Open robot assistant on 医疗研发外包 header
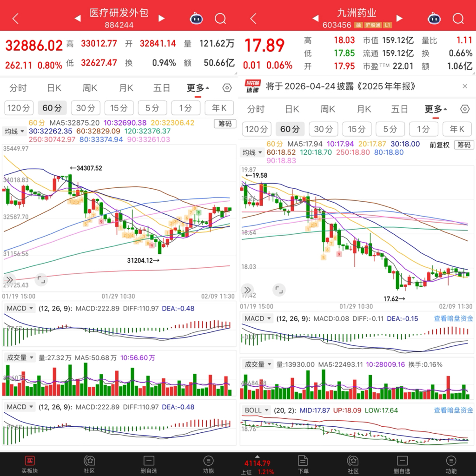The image size is (476, 476). tap(197, 19)
